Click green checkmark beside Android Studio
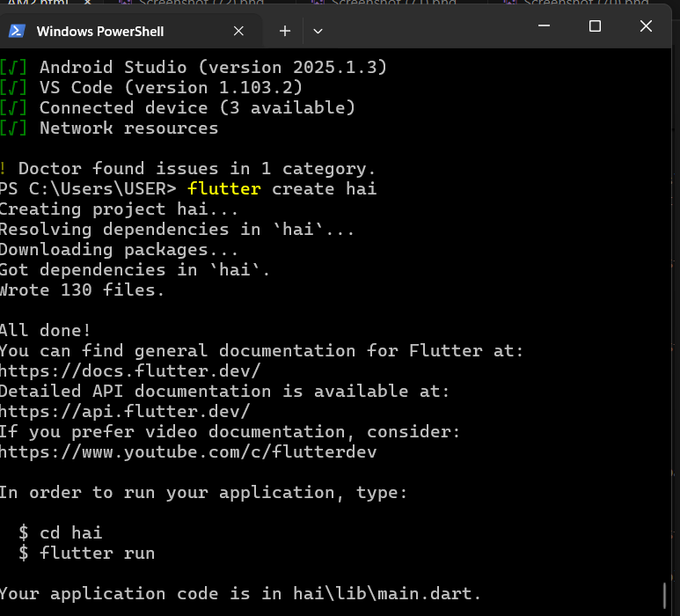The image size is (680, 616). point(13,67)
